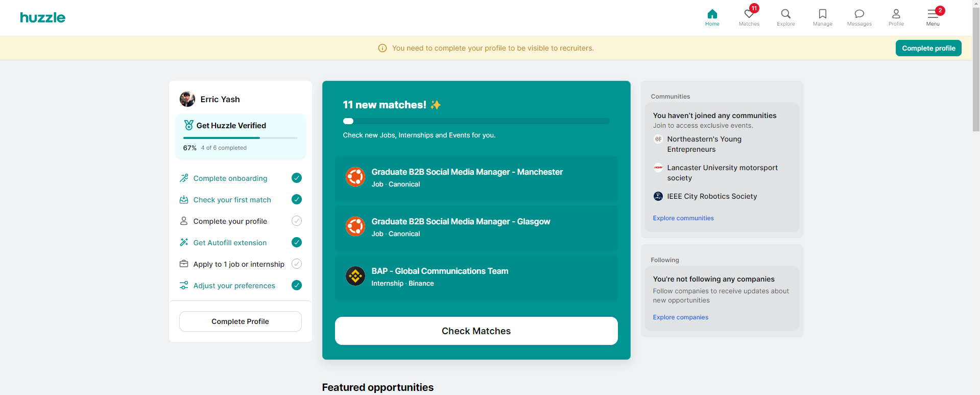Image resolution: width=980 pixels, height=395 pixels.
Task: Open the Complete onboarding step
Action: (x=241, y=178)
